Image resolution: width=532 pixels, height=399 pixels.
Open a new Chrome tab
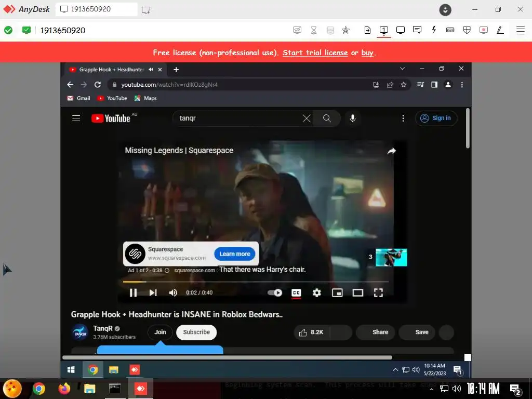[176, 70]
